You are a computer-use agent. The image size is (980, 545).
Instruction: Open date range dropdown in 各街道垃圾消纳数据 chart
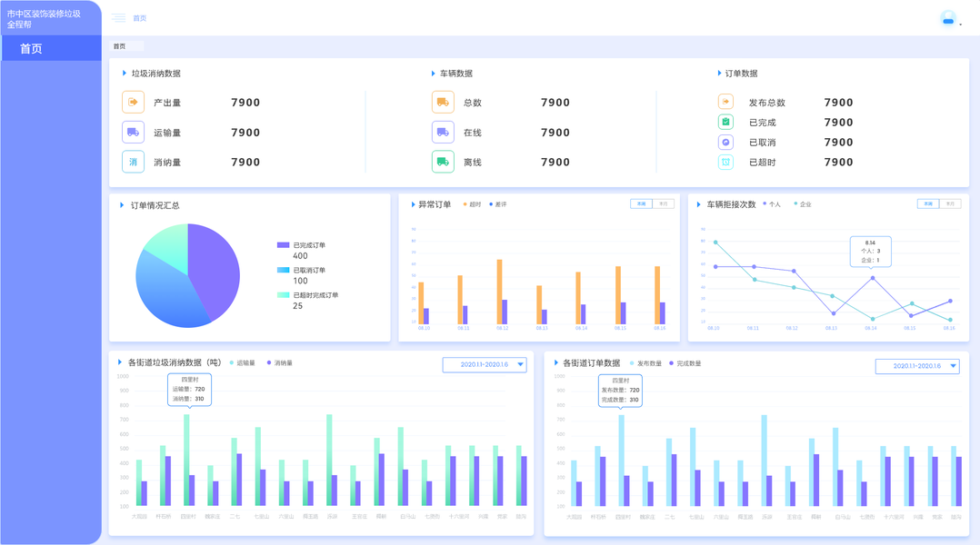(x=485, y=364)
